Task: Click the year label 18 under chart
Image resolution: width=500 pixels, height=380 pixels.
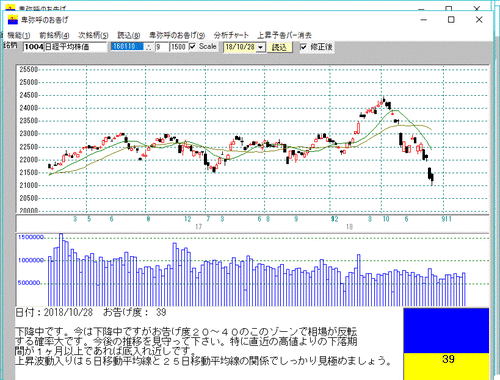Action: (x=349, y=227)
